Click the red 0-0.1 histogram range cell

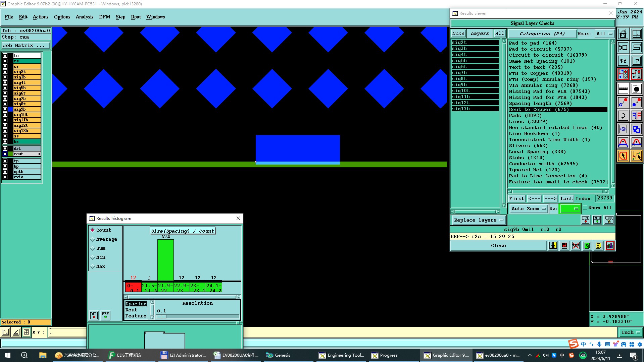(x=133, y=288)
